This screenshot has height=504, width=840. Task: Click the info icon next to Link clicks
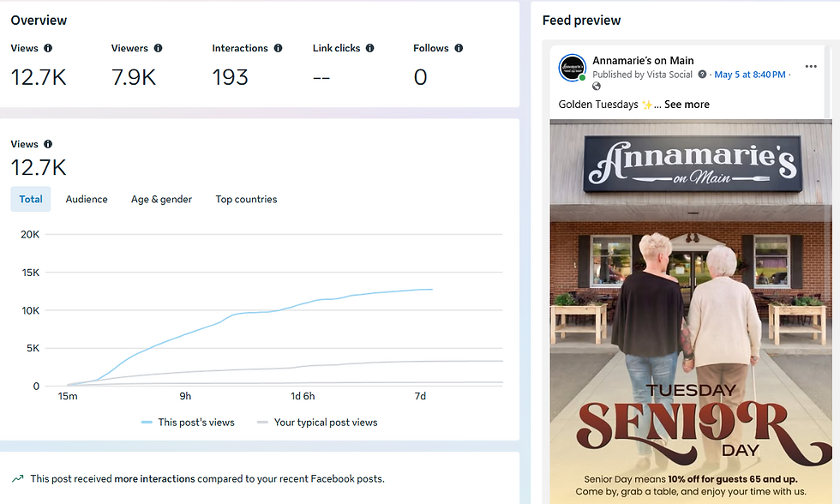370,48
